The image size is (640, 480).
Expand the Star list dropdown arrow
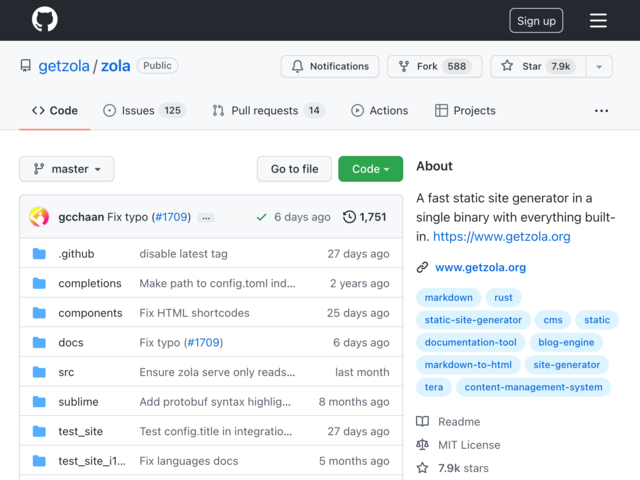click(x=599, y=66)
